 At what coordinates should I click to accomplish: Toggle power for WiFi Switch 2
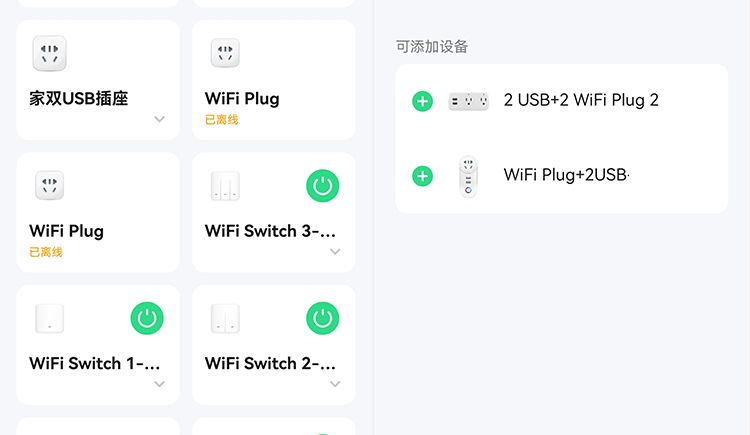[x=322, y=318]
